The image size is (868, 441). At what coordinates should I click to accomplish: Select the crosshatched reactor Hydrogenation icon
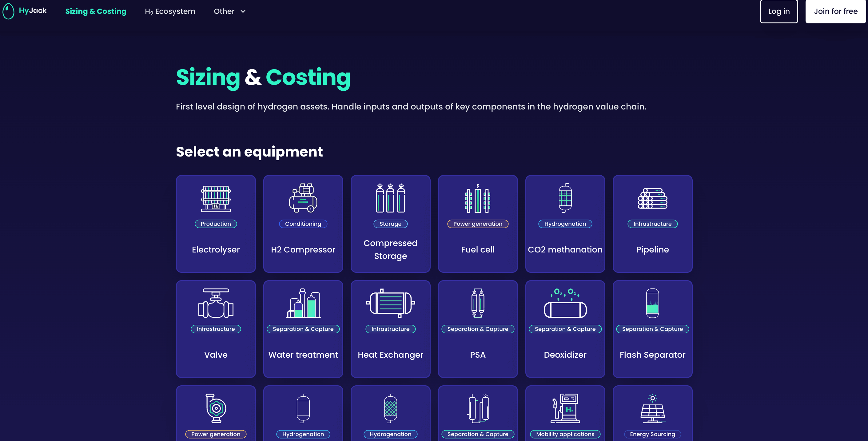(x=391, y=408)
